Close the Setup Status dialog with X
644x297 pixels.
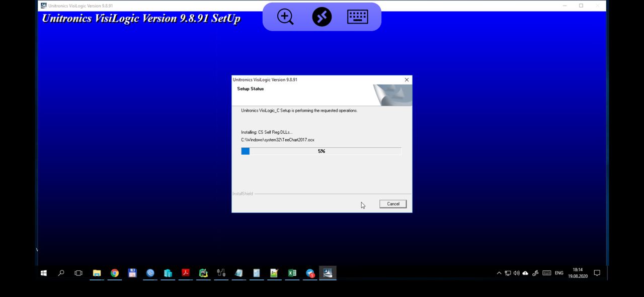407,80
